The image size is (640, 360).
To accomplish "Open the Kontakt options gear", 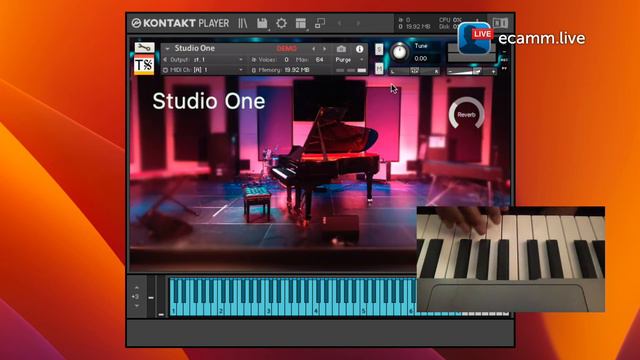I will [x=281, y=23].
